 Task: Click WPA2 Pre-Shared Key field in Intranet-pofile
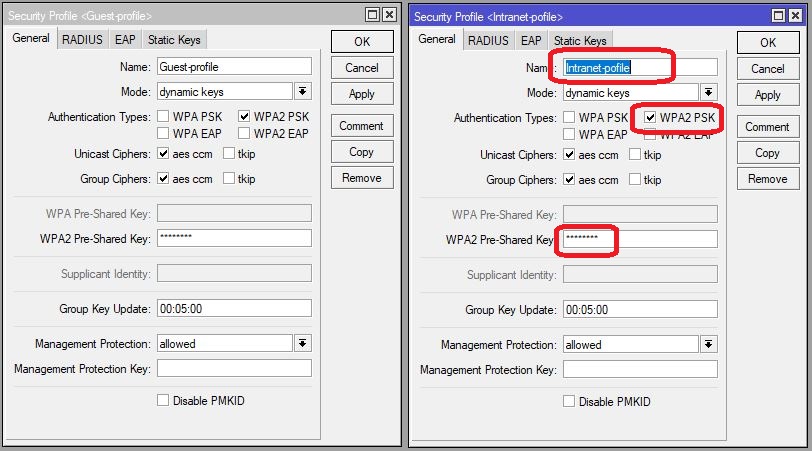tap(640, 240)
